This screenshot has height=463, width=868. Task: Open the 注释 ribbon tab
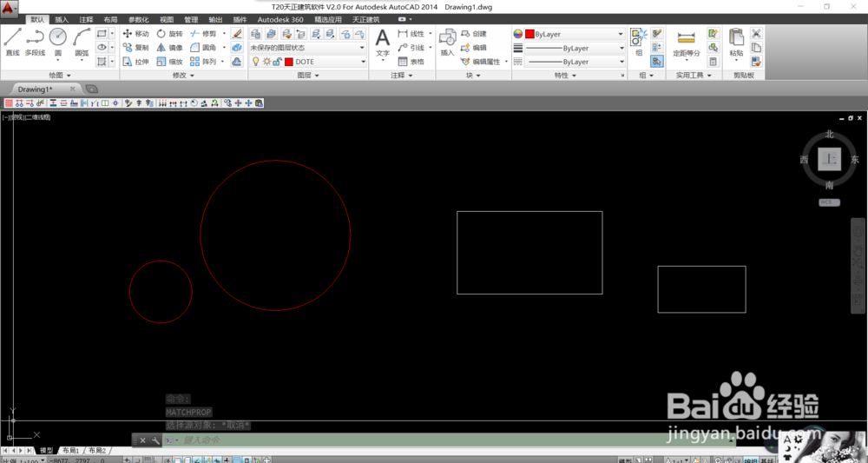[86, 19]
